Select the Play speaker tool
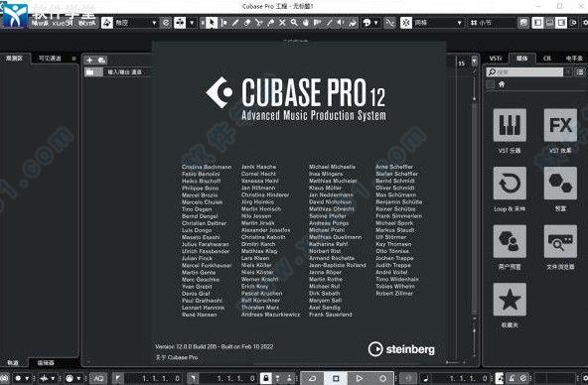 [x=341, y=23]
